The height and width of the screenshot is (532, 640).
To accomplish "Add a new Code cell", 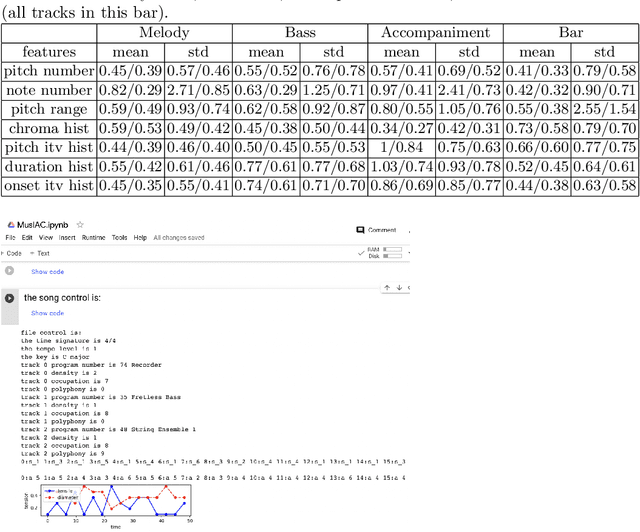I will [x=14, y=253].
